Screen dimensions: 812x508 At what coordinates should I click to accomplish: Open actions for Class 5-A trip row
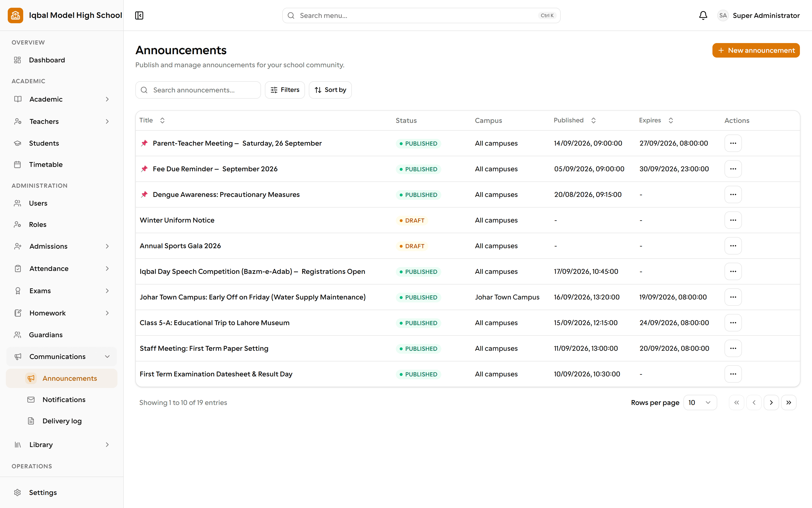pos(733,323)
